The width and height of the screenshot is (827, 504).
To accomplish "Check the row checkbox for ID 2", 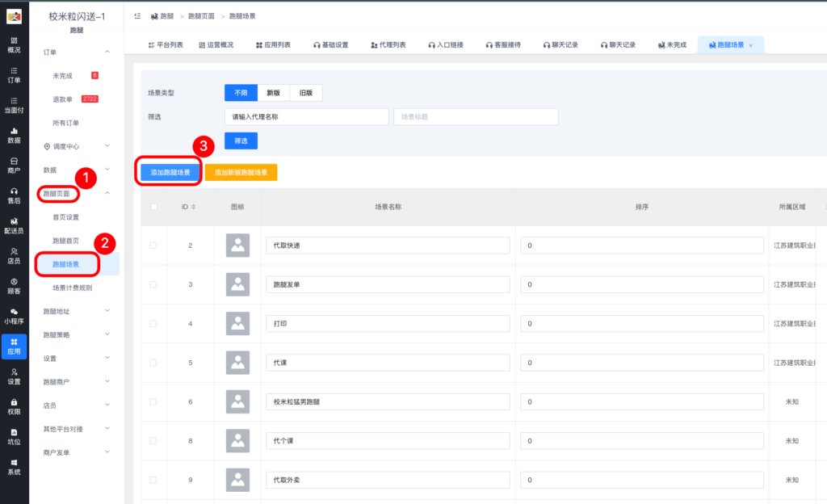I will [153, 245].
